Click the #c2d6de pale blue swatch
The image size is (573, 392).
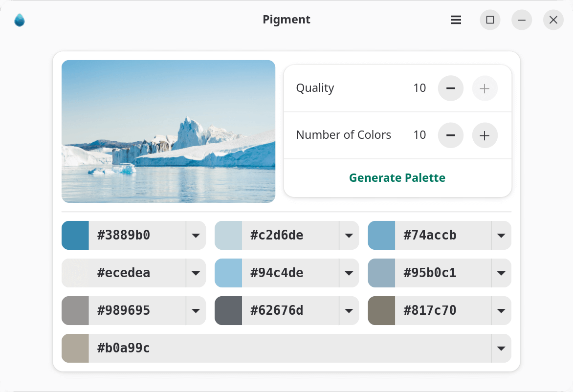pyautogui.click(x=228, y=235)
